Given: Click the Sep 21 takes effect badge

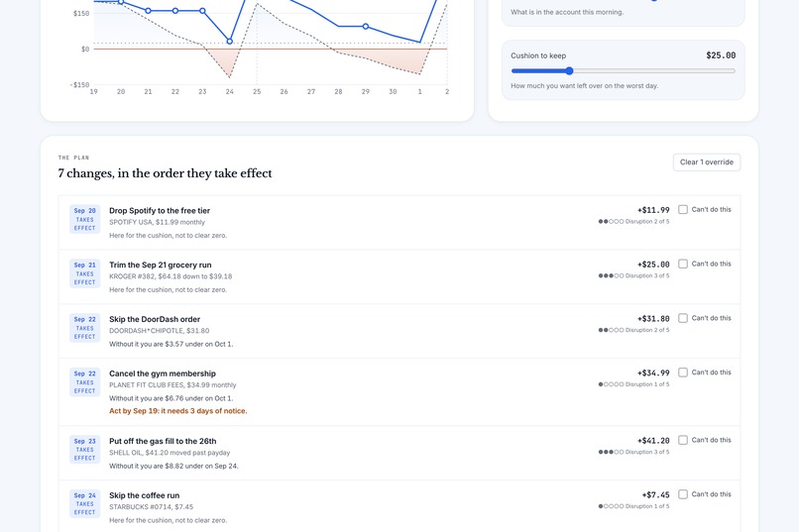Looking at the screenshot, I should (x=84, y=273).
